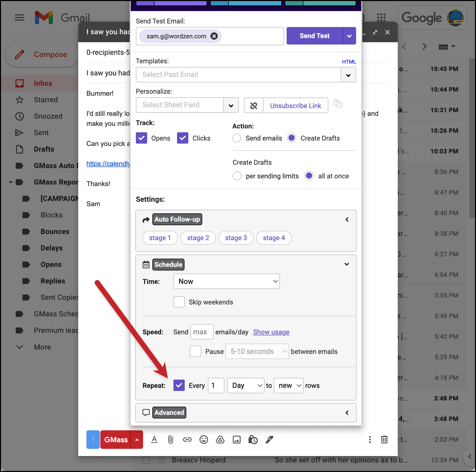
Task: Open Bounces label in sidebar
Action: 55,231
